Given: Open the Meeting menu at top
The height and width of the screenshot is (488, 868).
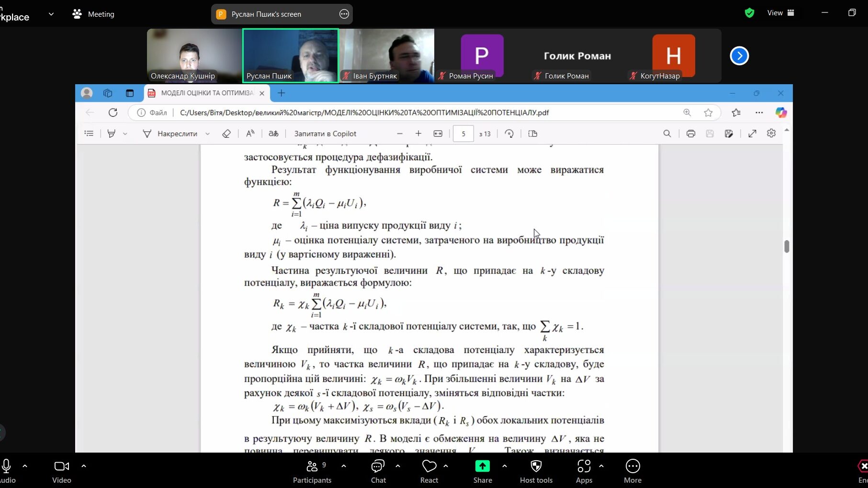Looking at the screenshot, I should coord(94,14).
